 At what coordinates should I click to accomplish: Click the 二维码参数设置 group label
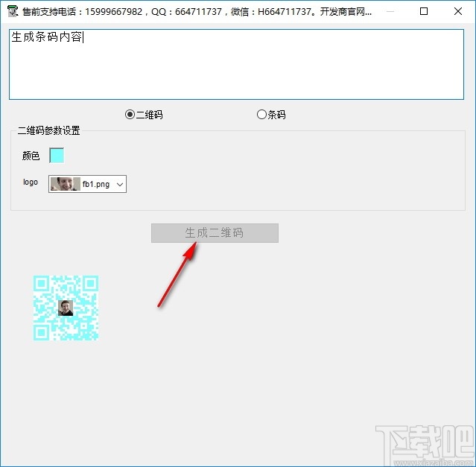(x=49, y=130)
